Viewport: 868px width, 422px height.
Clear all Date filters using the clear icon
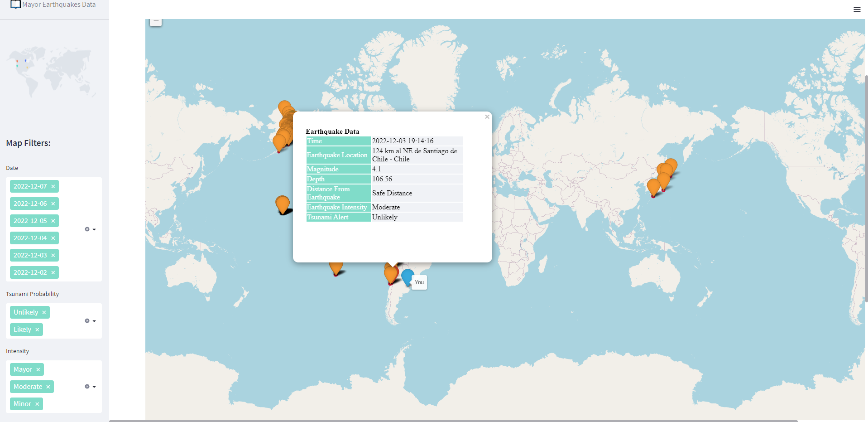(x=87, y=229)
